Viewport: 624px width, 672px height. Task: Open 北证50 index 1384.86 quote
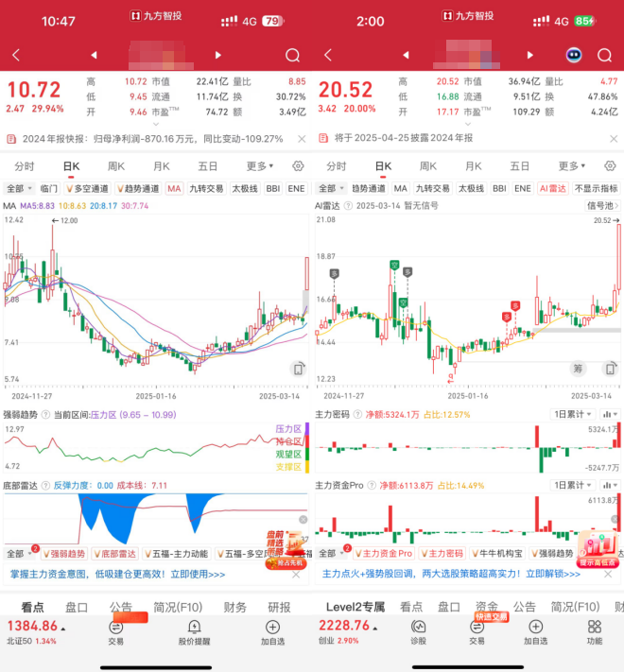click(x=36, y=632)
